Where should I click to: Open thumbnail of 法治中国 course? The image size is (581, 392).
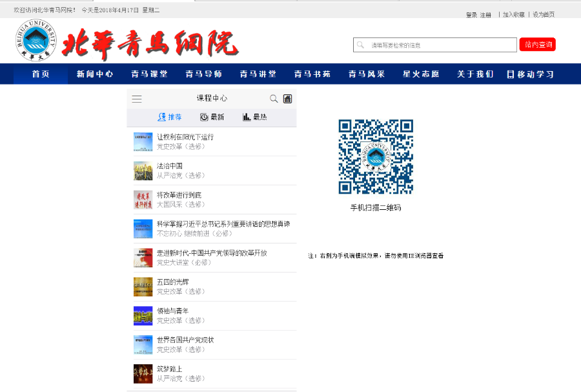coord(143,170)
